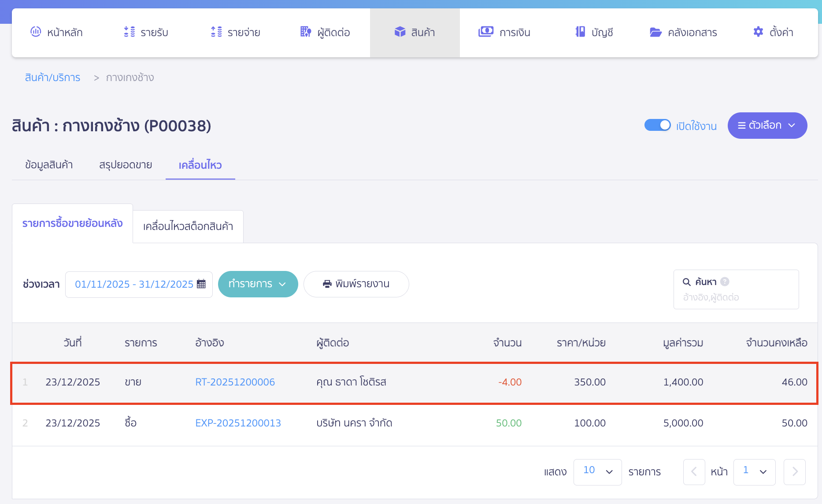Switch to ข้อมูลสินค้า tab
The height and width of the screenshot is (504, 822).
pos(49,165)
